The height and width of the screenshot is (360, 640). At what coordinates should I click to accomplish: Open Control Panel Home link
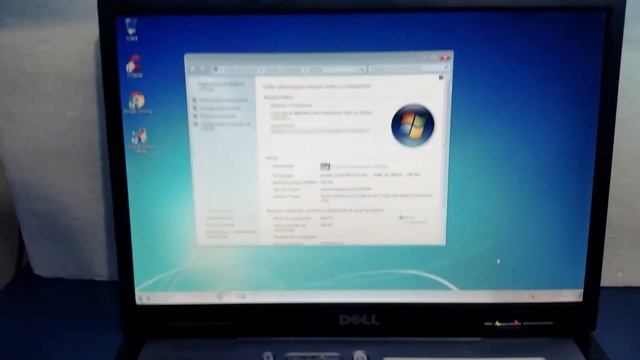pos(221,86)
